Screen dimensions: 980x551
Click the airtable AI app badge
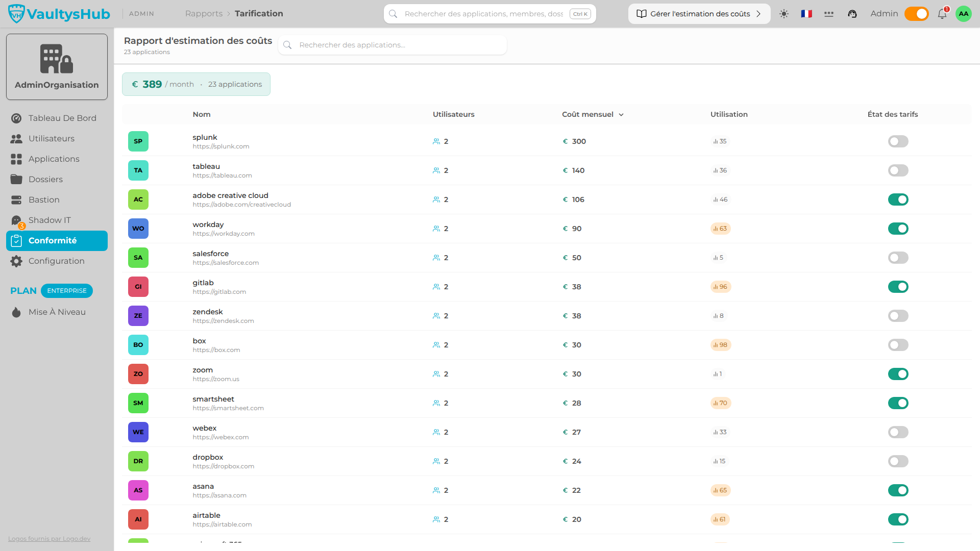[138, 519]
